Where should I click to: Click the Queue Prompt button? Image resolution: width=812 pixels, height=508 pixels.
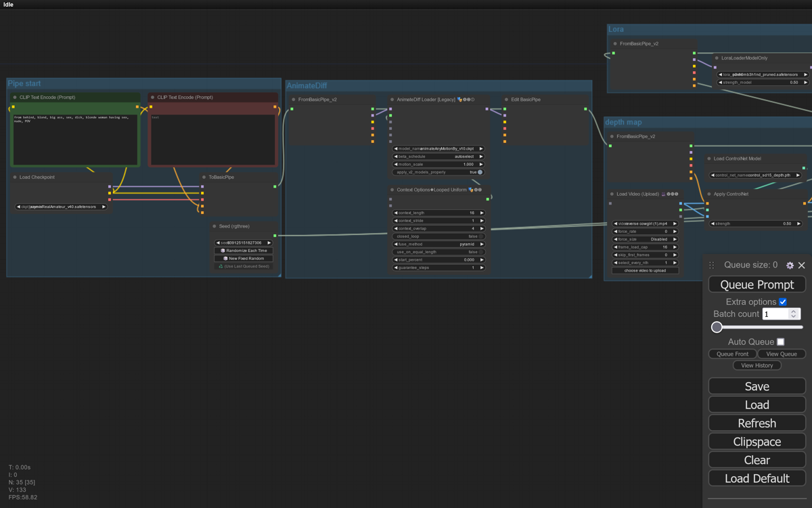[x=757, y=284]
